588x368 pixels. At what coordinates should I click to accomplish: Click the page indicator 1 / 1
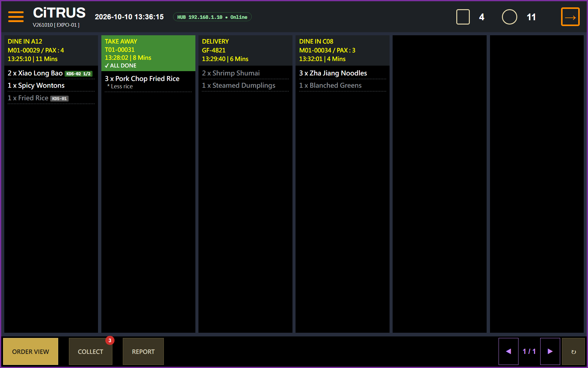tap(529, 351)
